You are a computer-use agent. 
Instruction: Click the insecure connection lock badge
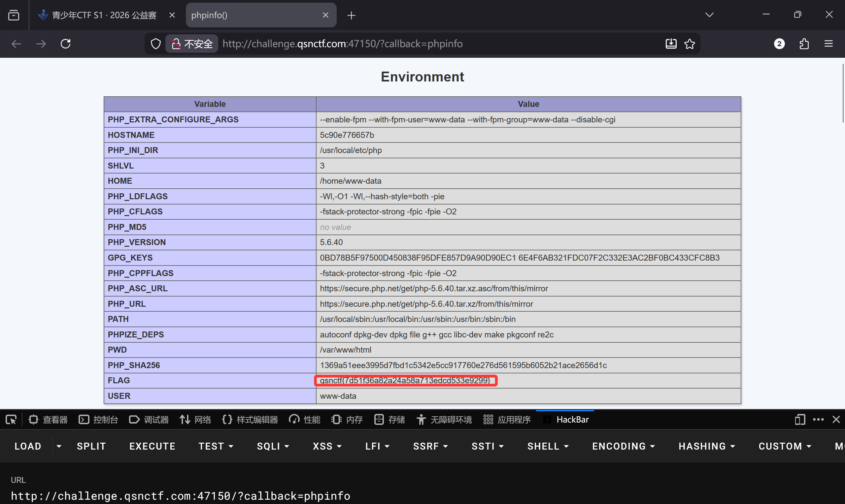coord(192,44)
